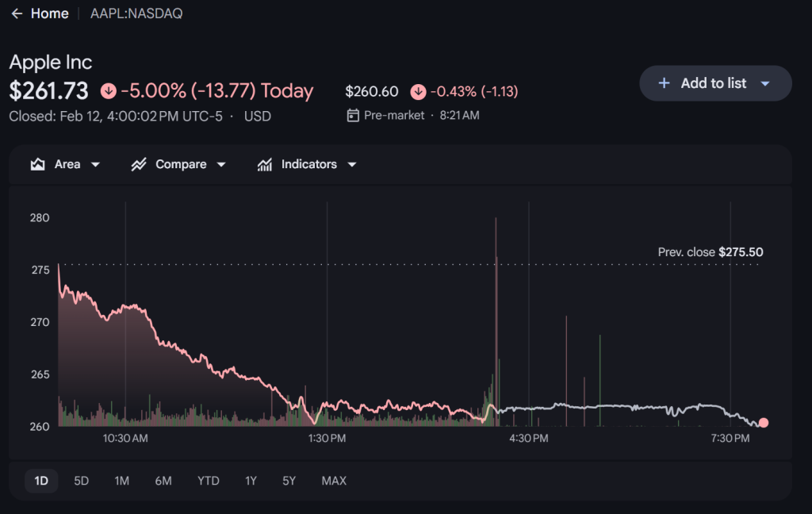The height and width of the screenshot is (514, 812).
Task: Expand the Indicators dropdown menu
Action: (351, 165)
